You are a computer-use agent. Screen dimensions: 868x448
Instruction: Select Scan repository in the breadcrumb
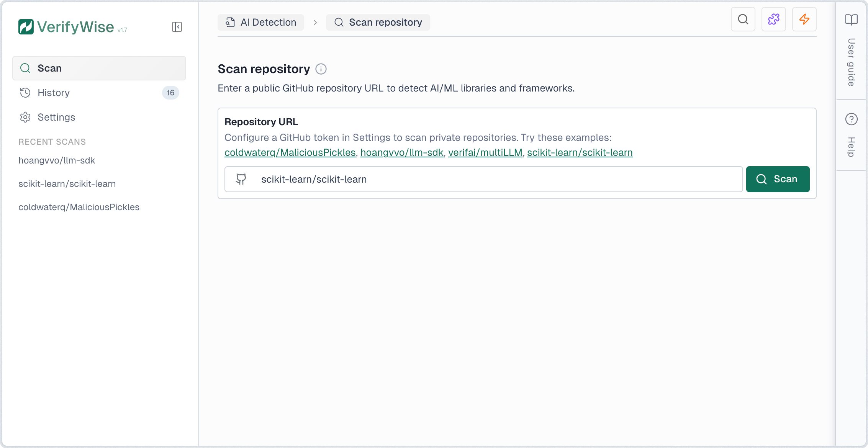(378, 22)
